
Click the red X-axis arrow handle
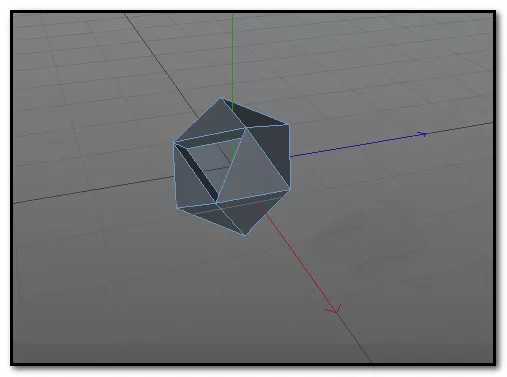point(334,309)
